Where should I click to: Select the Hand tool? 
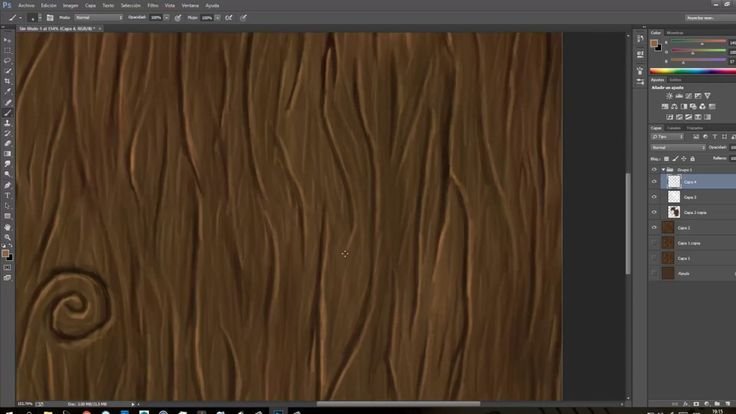click(x=8, y=226)
